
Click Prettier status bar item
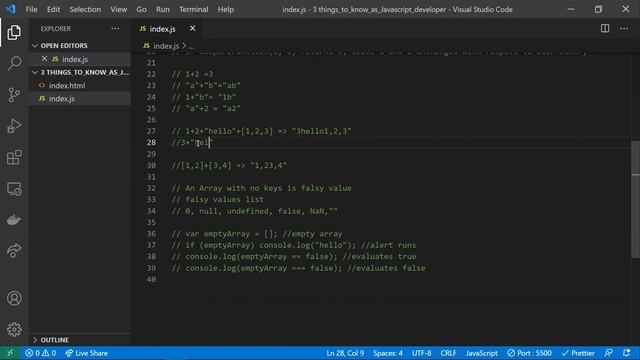click(578, 353)
